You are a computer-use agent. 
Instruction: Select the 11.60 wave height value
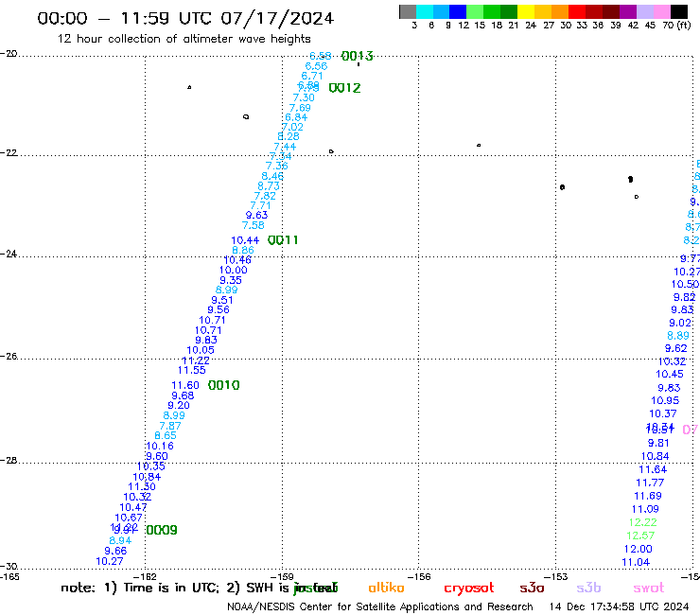click(x=185, y=385)
